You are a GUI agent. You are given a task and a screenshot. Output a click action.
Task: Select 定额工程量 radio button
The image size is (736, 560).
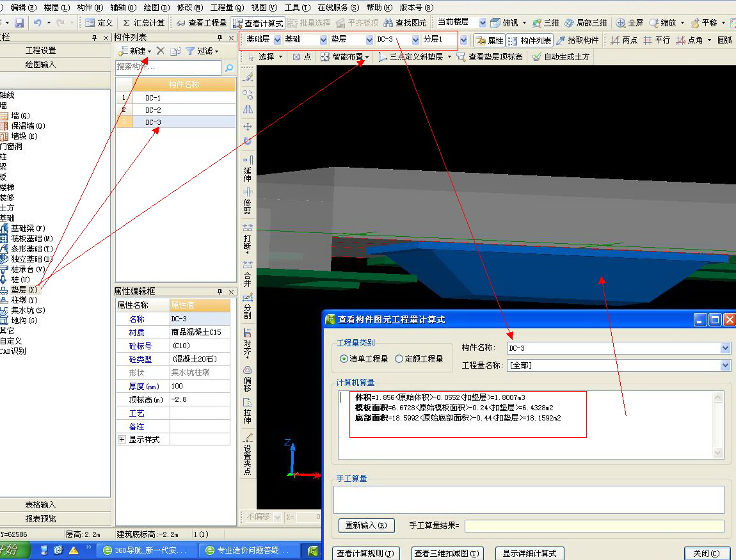[399, 359]
